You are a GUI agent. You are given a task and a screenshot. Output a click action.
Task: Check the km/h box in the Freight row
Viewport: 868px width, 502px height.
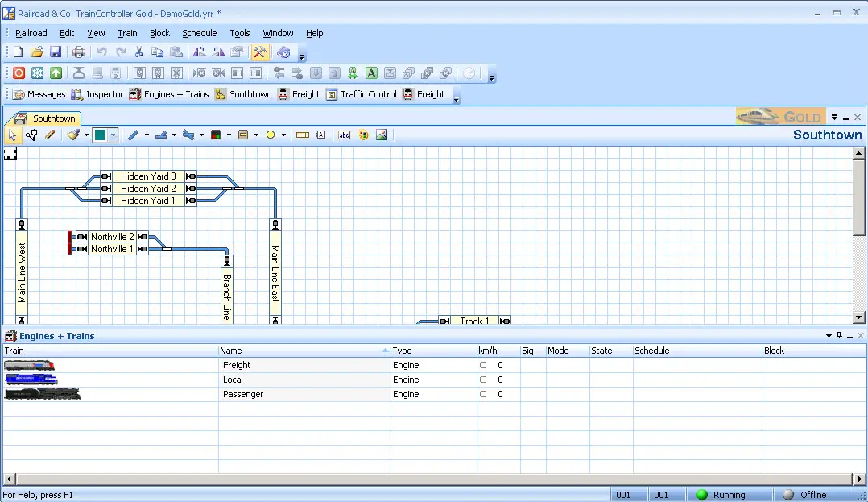(483, 365)
